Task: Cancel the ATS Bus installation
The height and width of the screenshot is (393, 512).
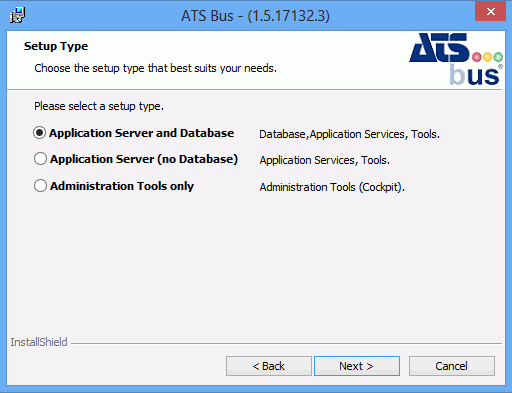Action: (452, 366)
